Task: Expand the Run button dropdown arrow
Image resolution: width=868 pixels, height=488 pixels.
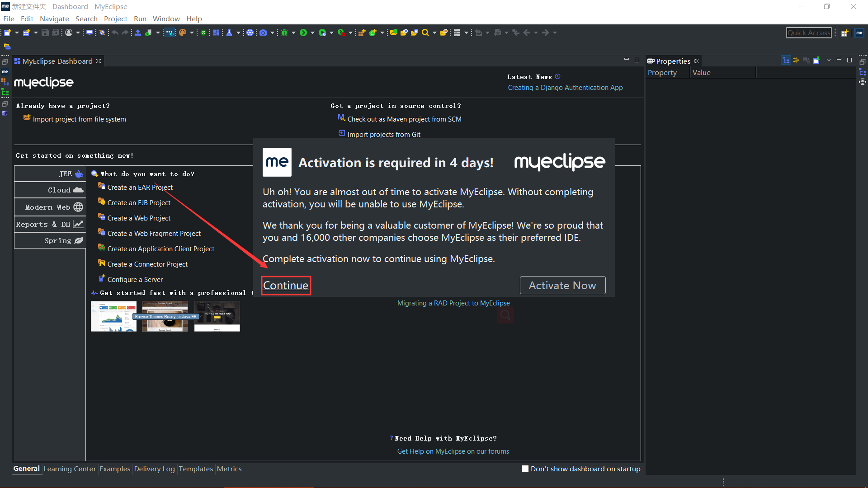Action: (x=312, y=33)
